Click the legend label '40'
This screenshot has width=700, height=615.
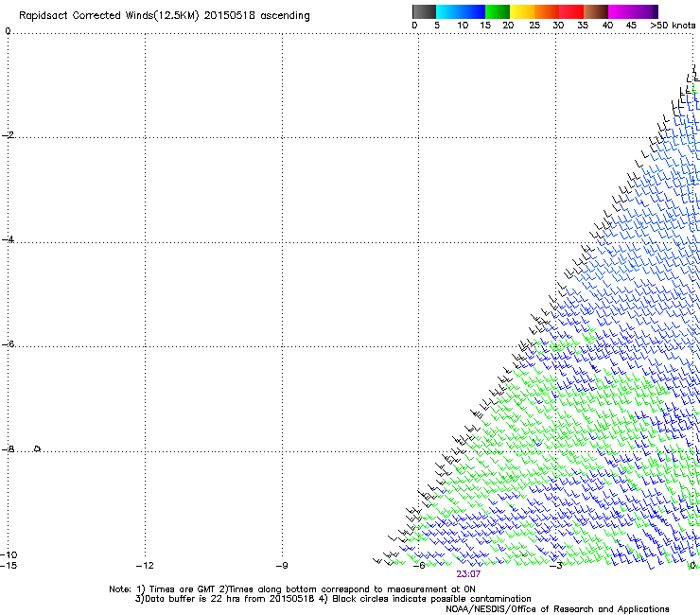click(x=607, y=26)
